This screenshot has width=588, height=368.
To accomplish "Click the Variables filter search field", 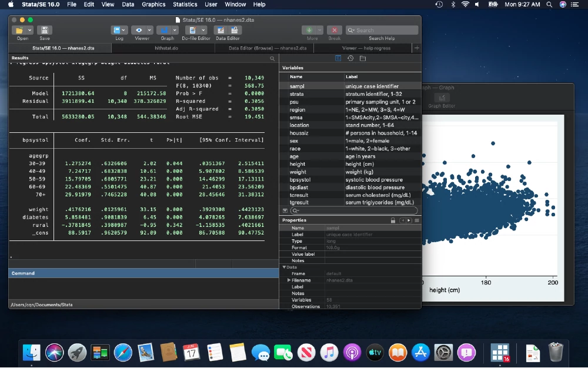I will (354, 211).
